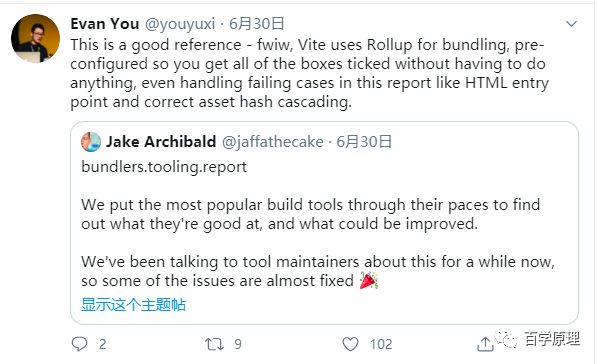The image size is (598, 364).
Task: Open the share upload icon
Action: [x=485, y=344]
